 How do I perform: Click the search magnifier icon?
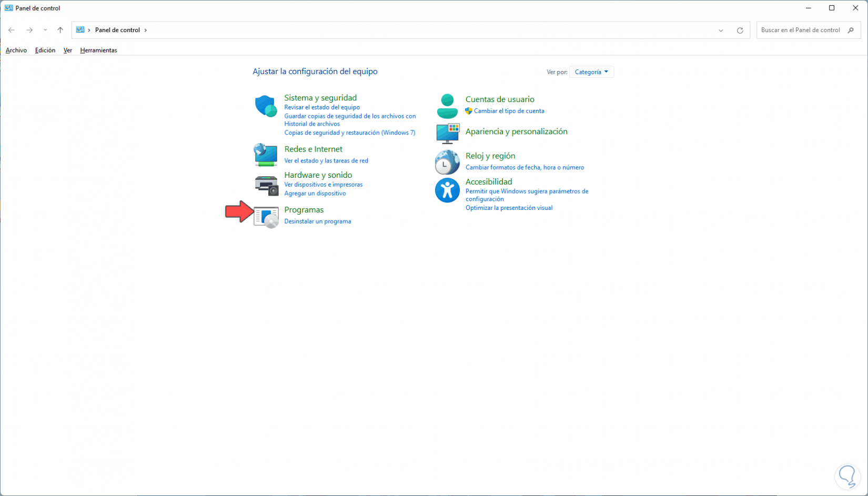[851, 30]
